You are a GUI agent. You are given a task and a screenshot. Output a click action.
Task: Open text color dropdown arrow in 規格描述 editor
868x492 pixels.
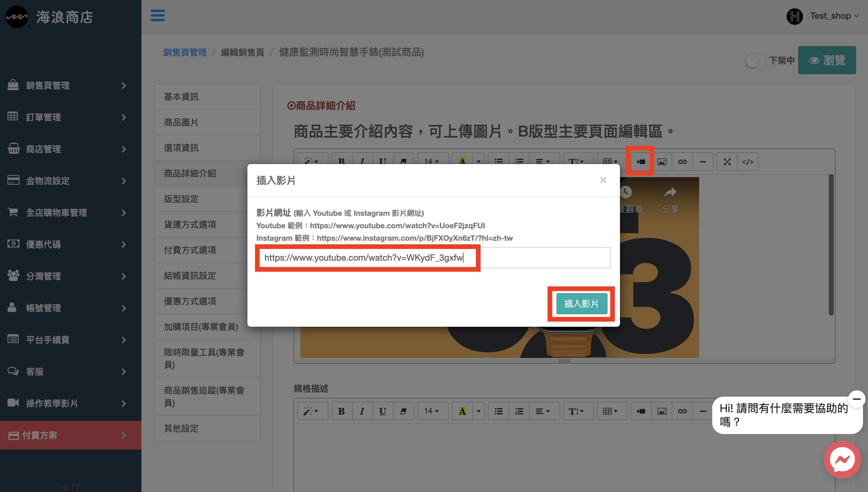[478, 411]
